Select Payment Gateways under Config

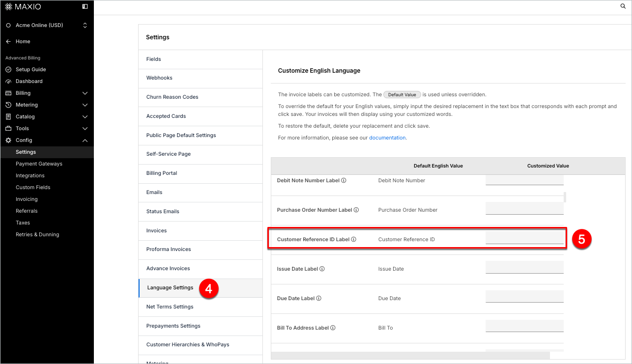pos(38,164)
